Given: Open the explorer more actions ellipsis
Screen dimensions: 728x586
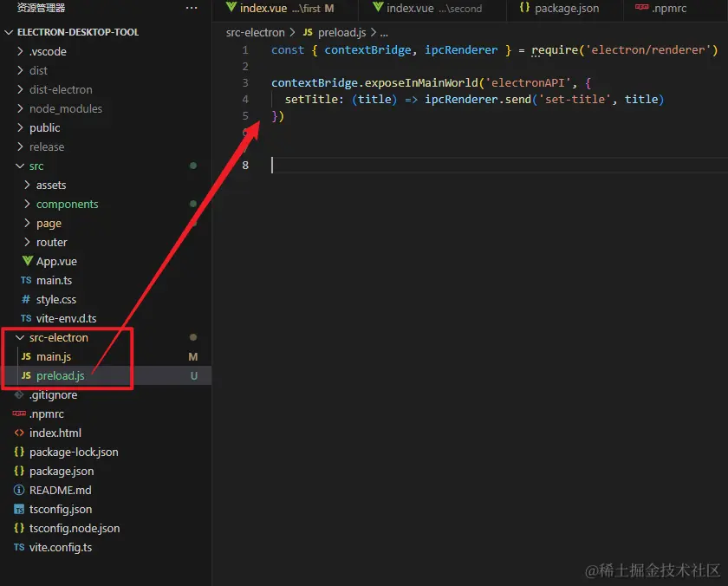Looking at the screenshot, I should 192,8.
